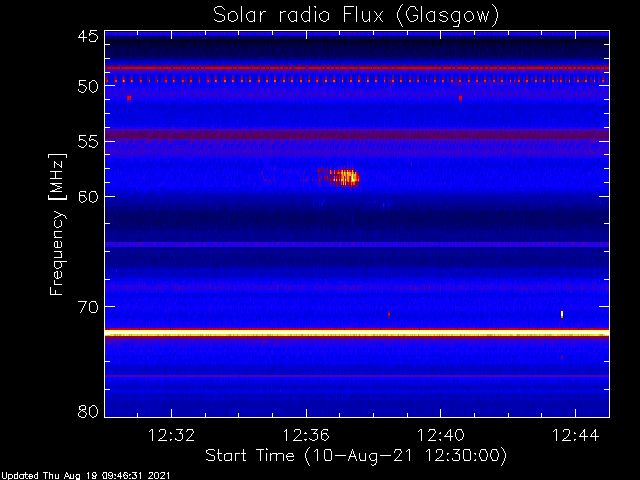The image size is (640, 480).
Task: Click the '55' frequency tick label
Action: (88, 142)
